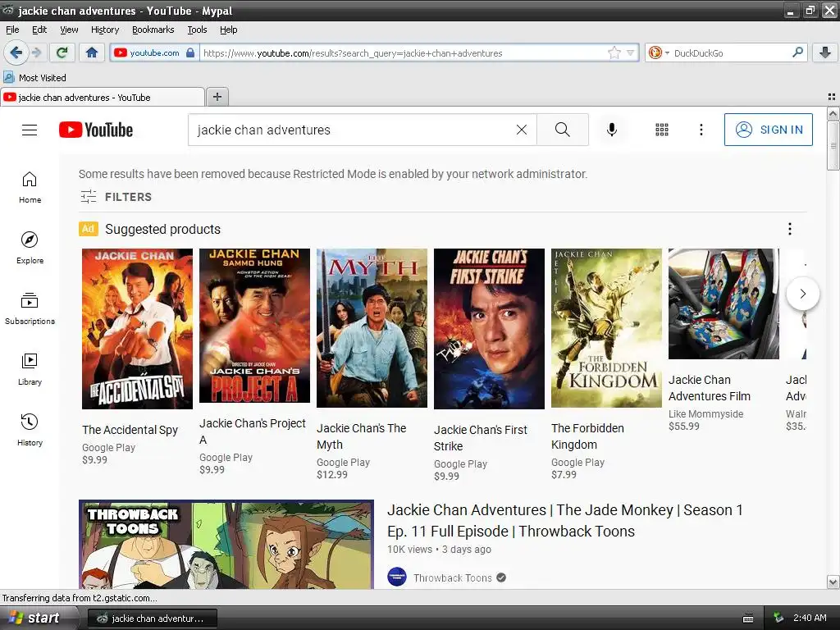Go back with the browser back arrow
The image size is (840, 630).
[16, 52]
